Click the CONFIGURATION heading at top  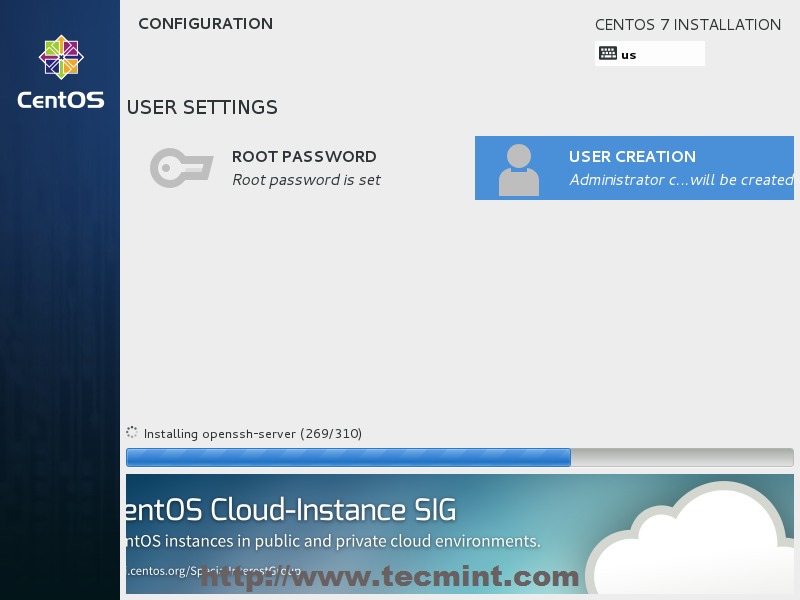[205, 24]
